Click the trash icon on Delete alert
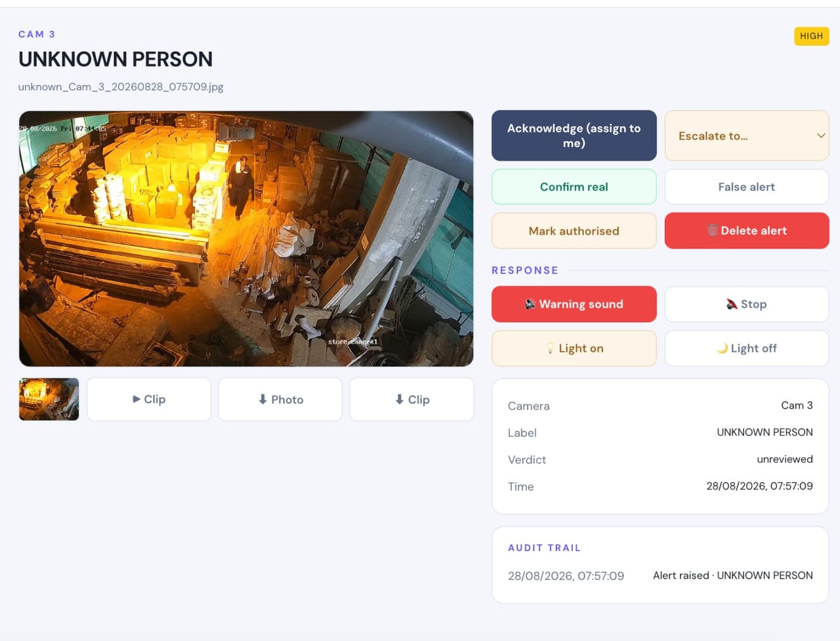This screenshot has height=641, width=840. tap(712, 230)
